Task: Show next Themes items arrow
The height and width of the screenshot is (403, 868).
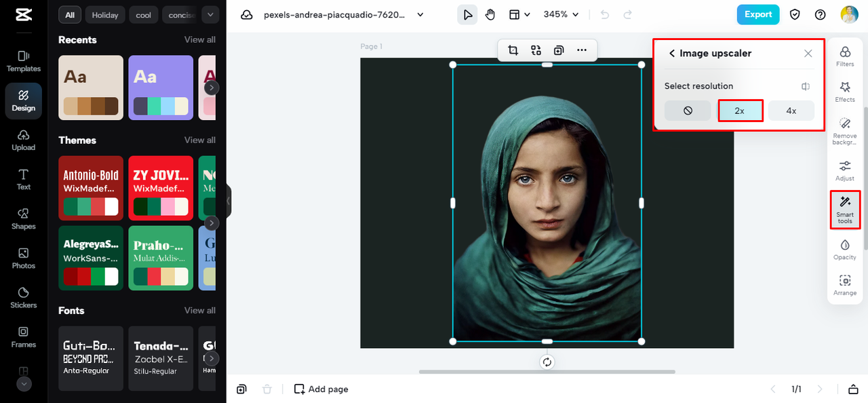Action: pyautogui.click(x=212, y=223)
